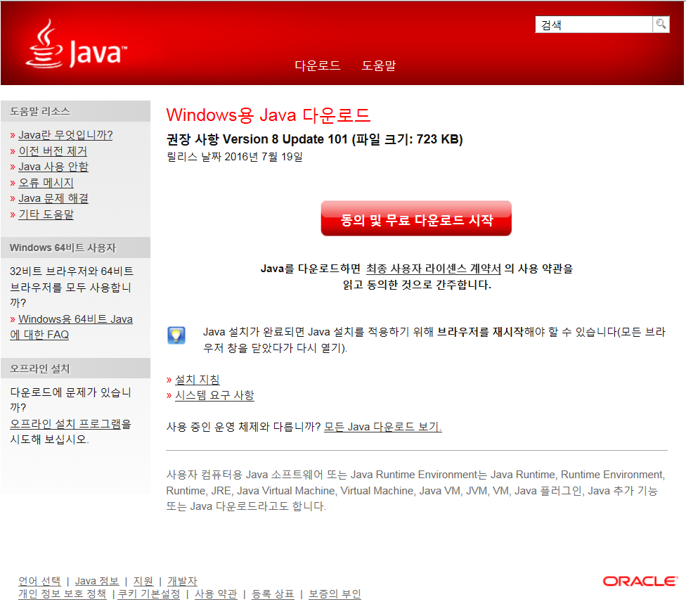Click the 언어 선택 footer link
This screenshot has width=686, height=616.
click(x=39, y=581)
